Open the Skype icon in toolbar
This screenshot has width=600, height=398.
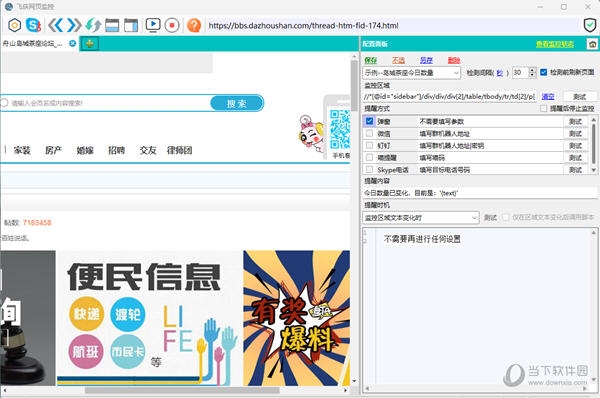pos(33,25)
